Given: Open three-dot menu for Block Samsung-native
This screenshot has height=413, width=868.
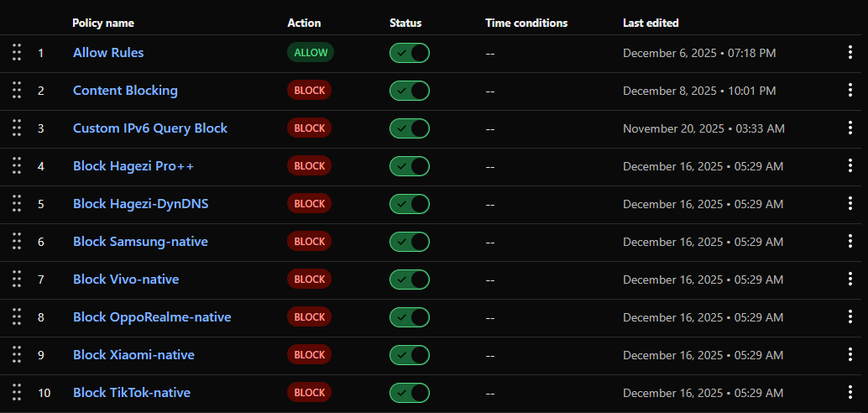Looking at the screenshot, I should pyautogui.click(x=850, y=242).
